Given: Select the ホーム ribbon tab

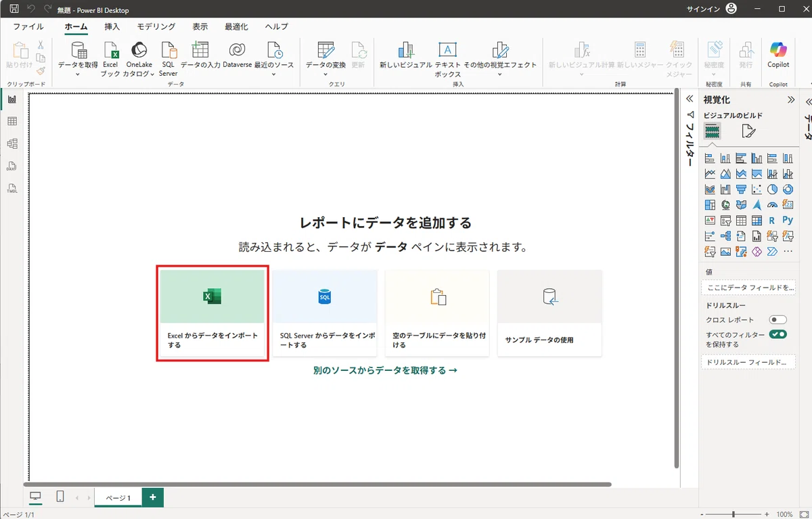Looking at the screenshot, I should (76, 26).
